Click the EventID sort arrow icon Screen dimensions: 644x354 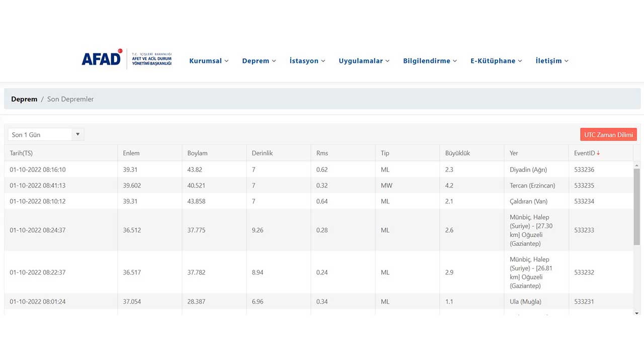[598, 153]
